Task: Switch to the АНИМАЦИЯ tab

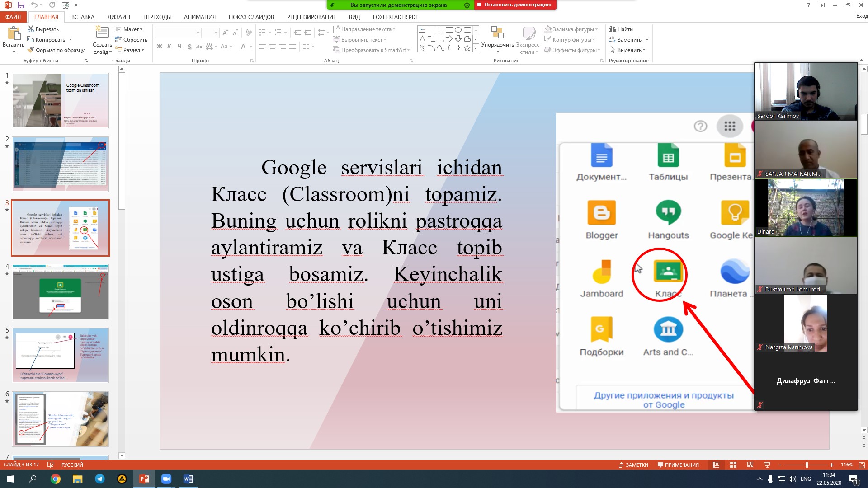Action: pyautogui.click(x=200, y=17)
